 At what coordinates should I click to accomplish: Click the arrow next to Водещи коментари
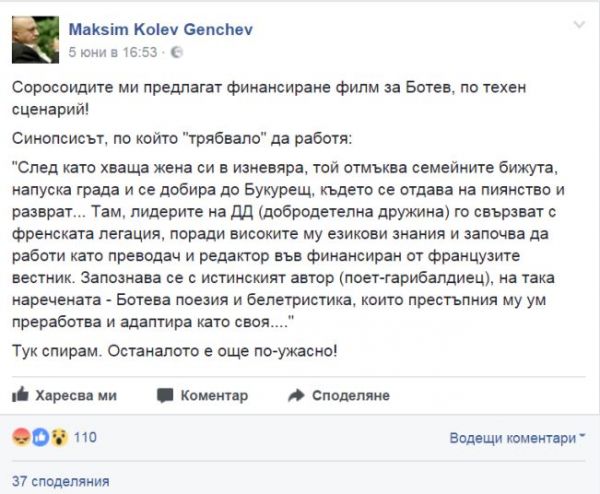tap(582, 436)
